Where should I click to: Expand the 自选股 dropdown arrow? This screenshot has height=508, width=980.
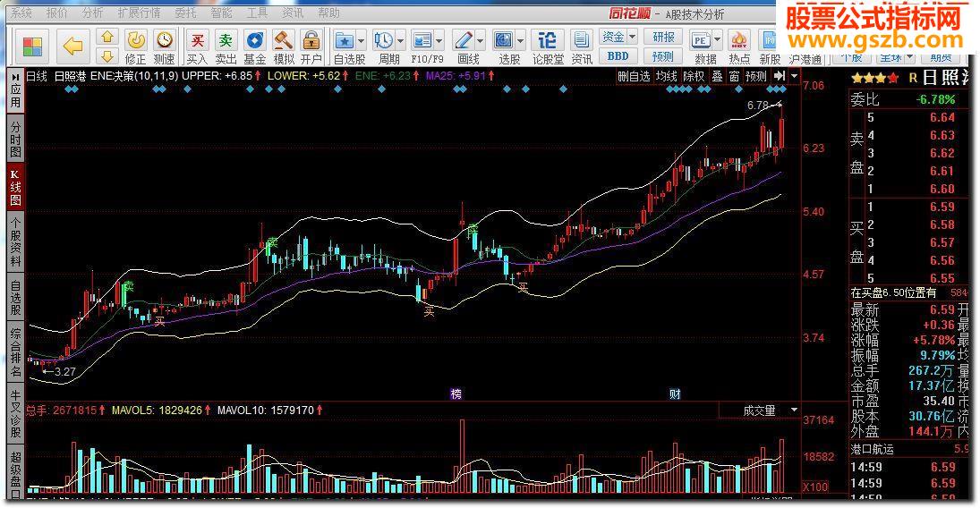[362, 41]
